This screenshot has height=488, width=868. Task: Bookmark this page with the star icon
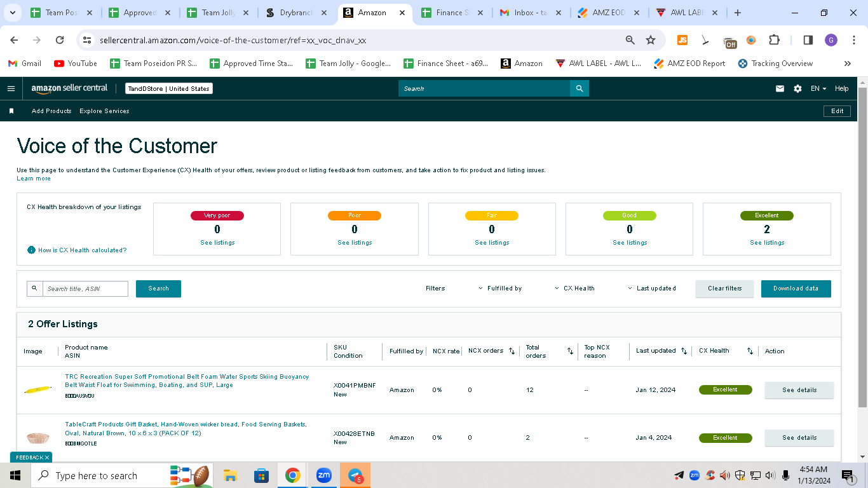(651, 40)
